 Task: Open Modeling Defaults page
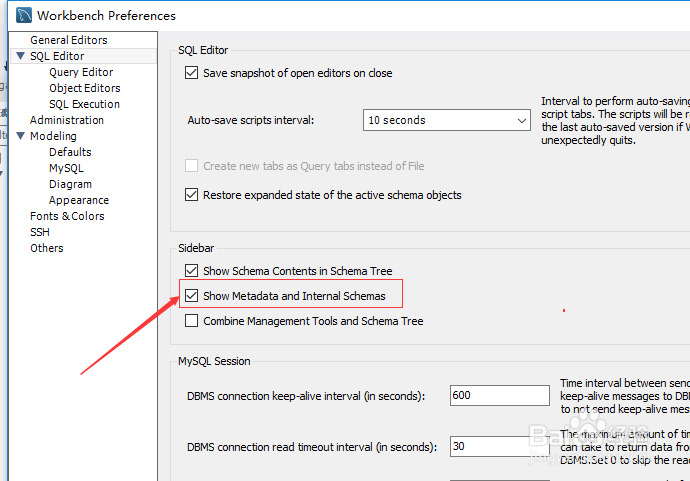tap(70, 152)
